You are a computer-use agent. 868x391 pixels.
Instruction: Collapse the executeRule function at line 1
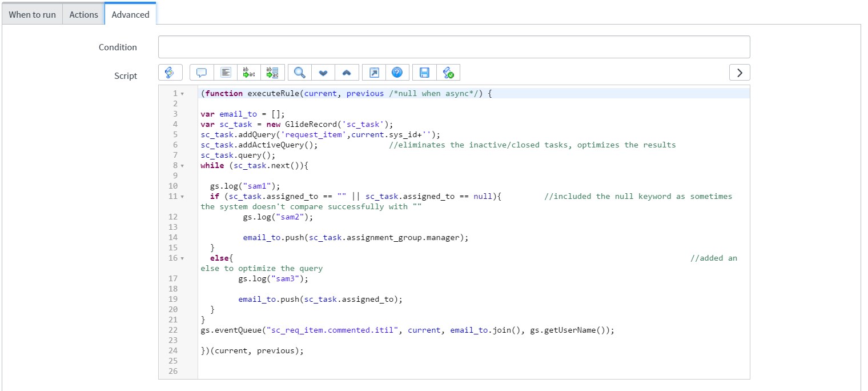pos(182,94)
